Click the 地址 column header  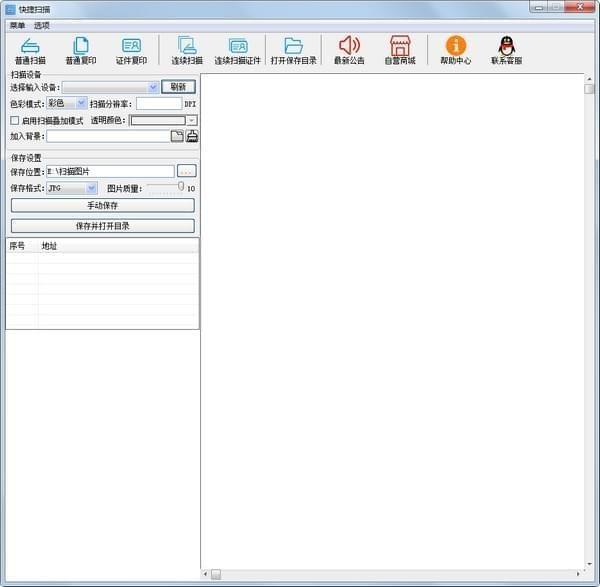pyautogui.click(x=119, y=246)
